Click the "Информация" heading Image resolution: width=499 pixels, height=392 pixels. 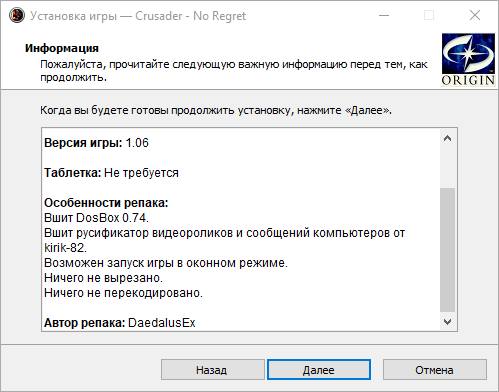pos(62,48)
